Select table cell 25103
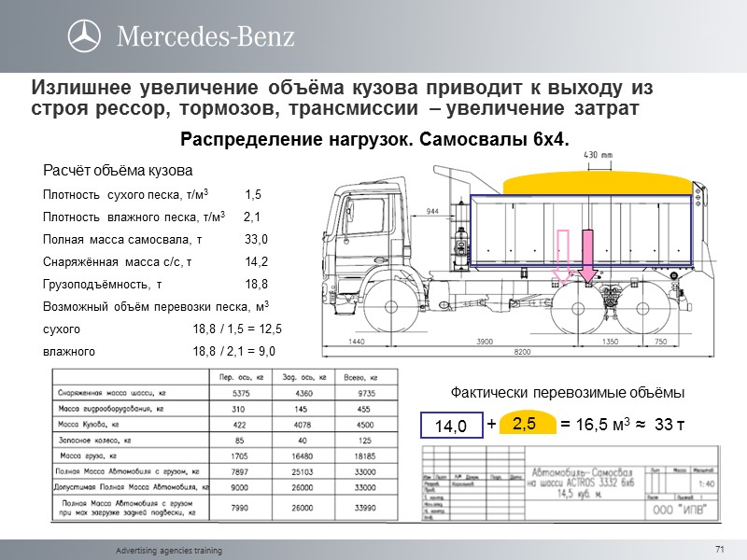The width and height of the screenshot is (747, 560). (x=303, y=472)
